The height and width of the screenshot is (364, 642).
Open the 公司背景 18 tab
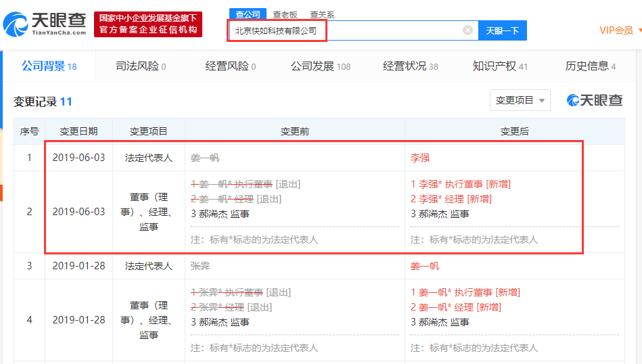(x=49, y=66)
